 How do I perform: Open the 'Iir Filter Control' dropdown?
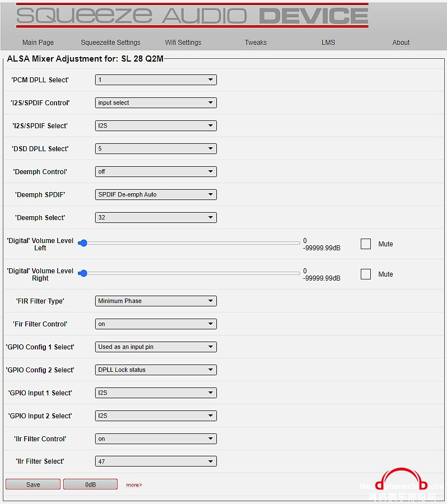coord(156,438)
